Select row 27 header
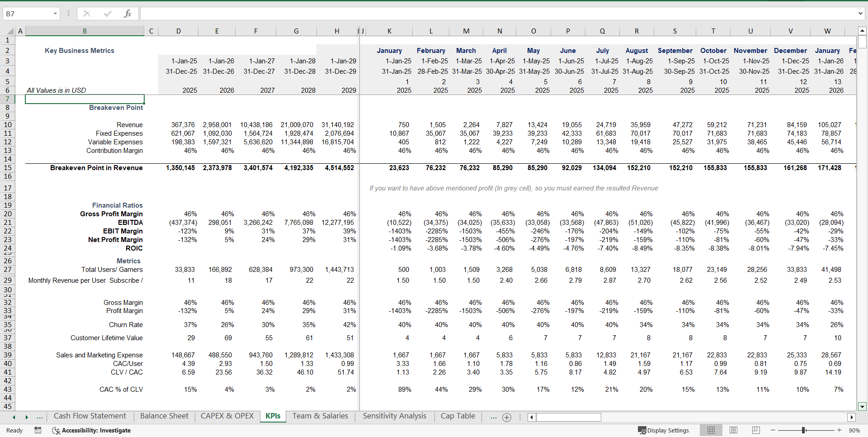Viewport: 868px width, 437px height. (8, 270)
